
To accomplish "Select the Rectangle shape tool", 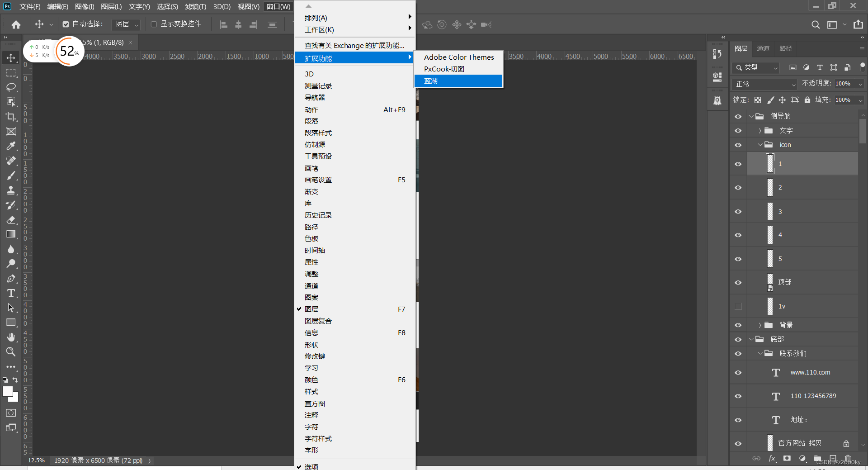I will (x=11, y=323).
